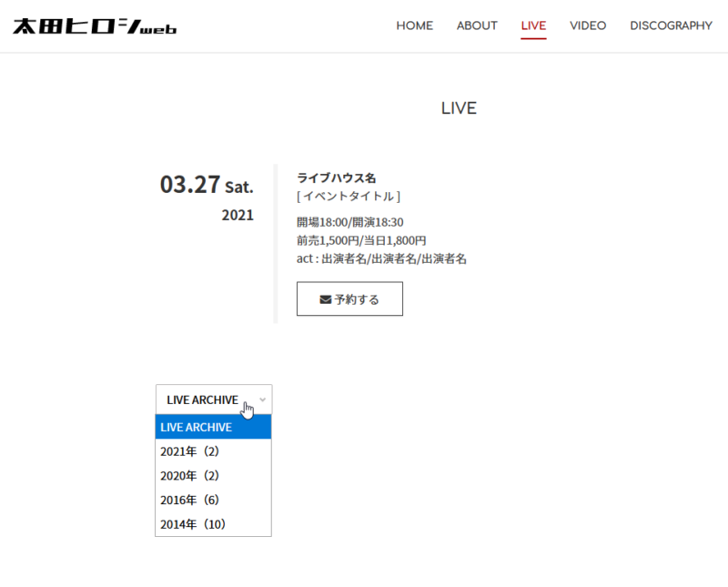The height and width of the screenshot is (587, 728).
Task: Go to the HOME page
Action: pos(414,26)
